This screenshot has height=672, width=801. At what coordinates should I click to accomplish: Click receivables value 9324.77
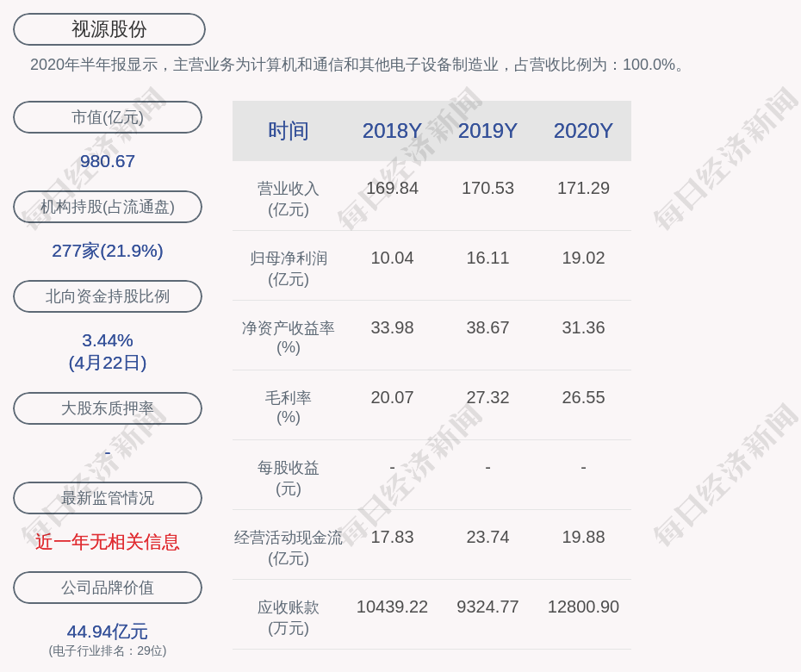(x=487, y=607)
